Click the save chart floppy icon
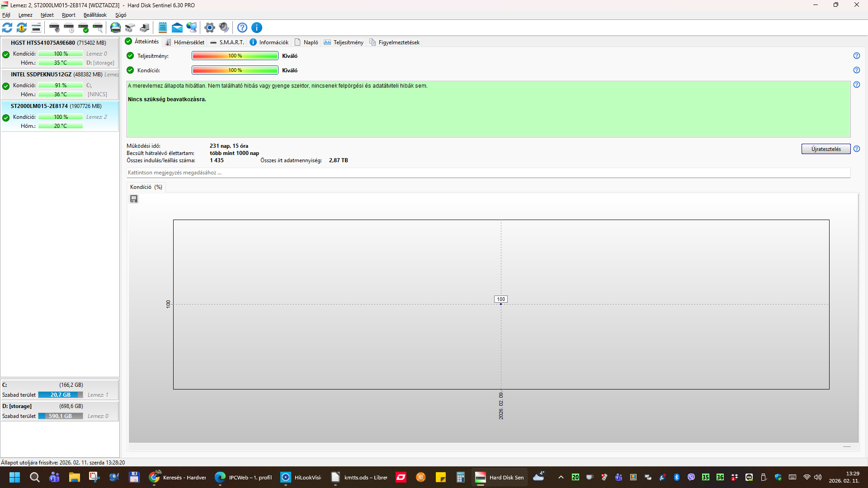 (134, 199)
